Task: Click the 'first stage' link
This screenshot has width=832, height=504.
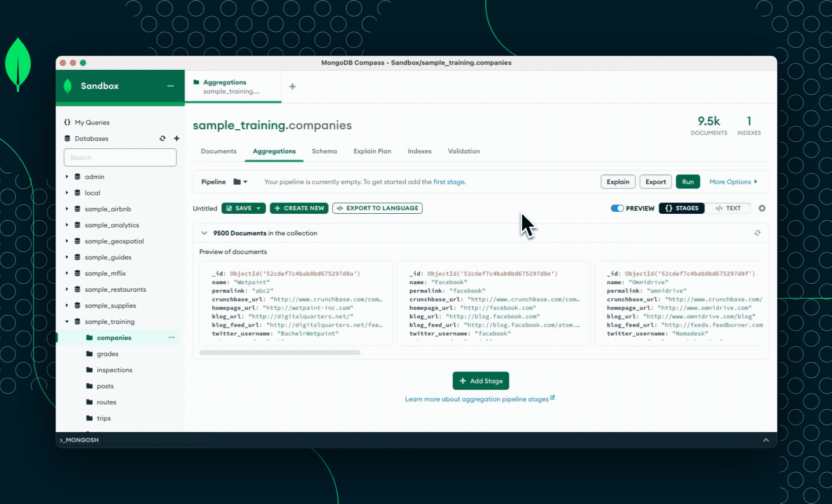Action: click(x=449, y=182)
